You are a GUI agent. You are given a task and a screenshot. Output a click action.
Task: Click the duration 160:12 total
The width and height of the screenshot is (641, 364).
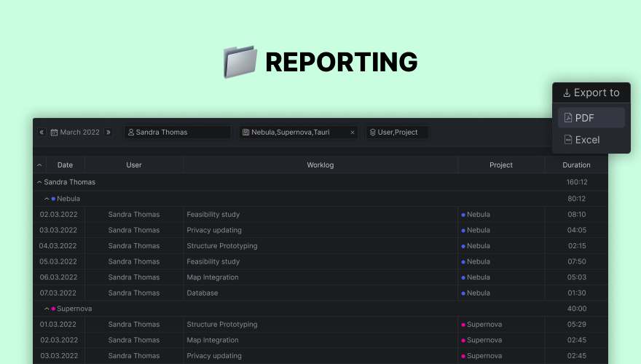tap(577, 182)
